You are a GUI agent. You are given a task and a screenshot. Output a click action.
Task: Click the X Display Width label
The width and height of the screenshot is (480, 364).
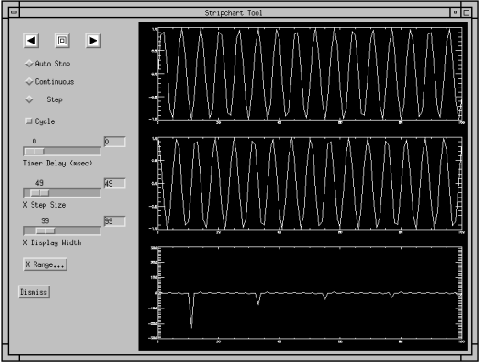[52, 243]
